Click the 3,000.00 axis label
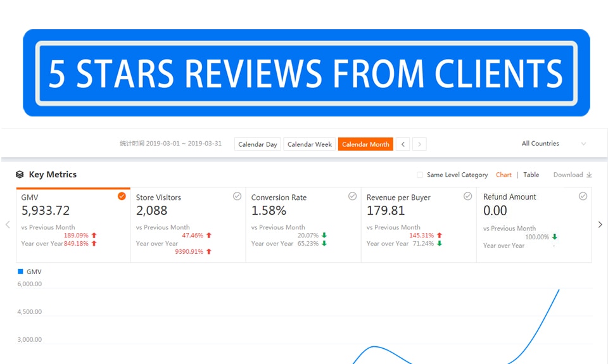608x364 pixels. (x=30, y=339)
